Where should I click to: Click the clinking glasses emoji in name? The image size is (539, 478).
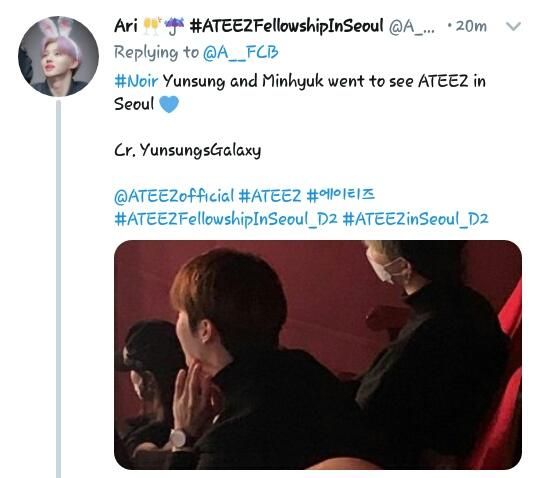[x=152, y=26]
